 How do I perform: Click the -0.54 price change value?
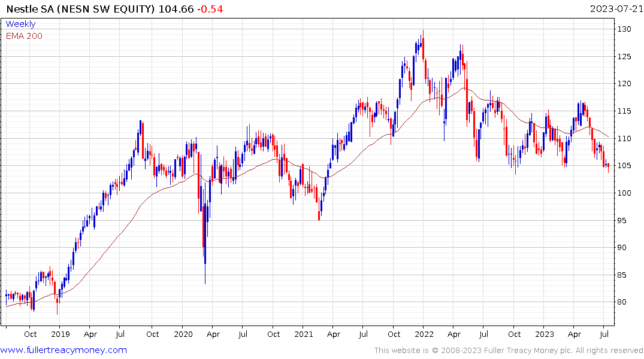(x=210, y=8)
